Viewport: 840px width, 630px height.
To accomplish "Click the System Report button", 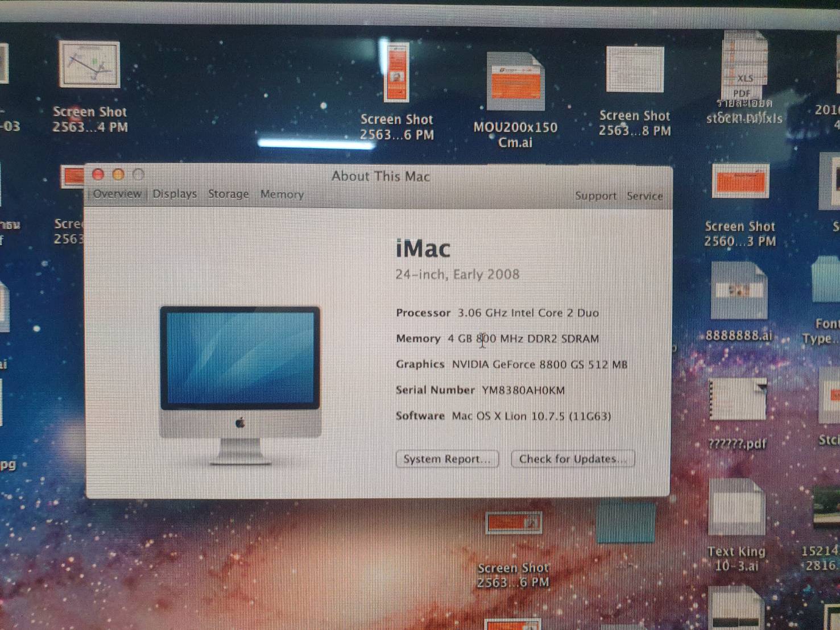I will click(x=447, y=459).
